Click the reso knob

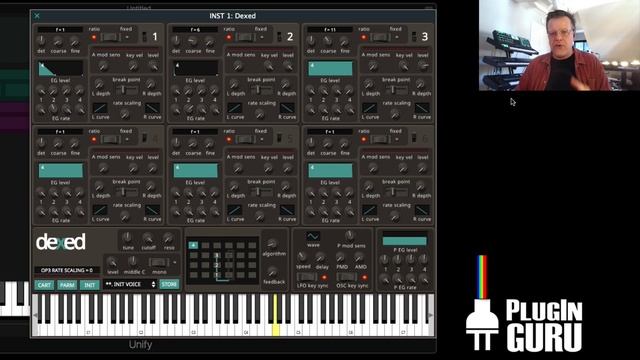pos(168,238)
